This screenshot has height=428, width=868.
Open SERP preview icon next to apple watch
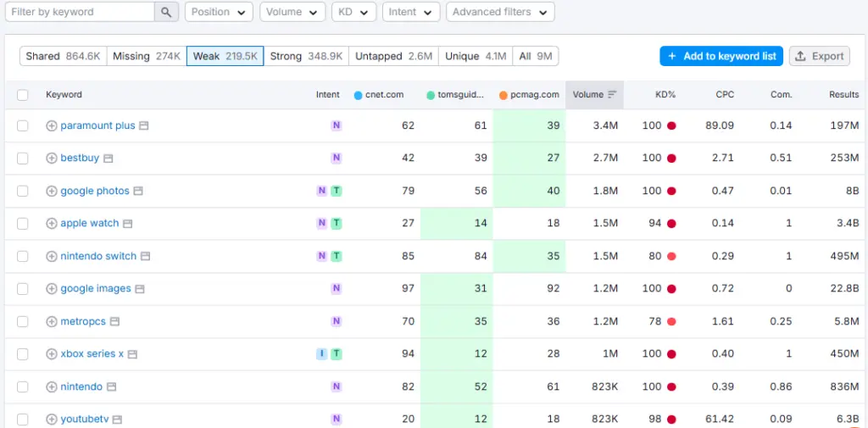coord(128,224)
